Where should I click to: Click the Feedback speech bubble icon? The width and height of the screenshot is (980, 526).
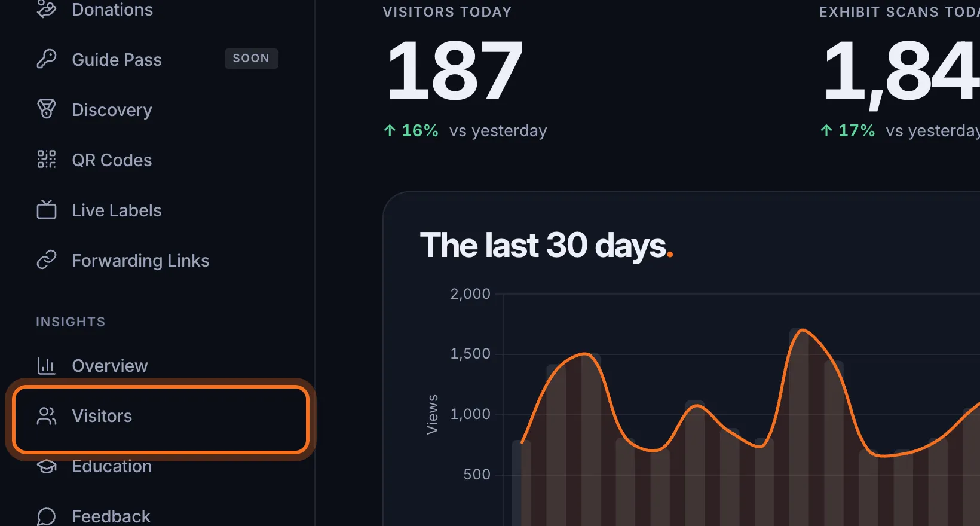[x=47, y=516]
